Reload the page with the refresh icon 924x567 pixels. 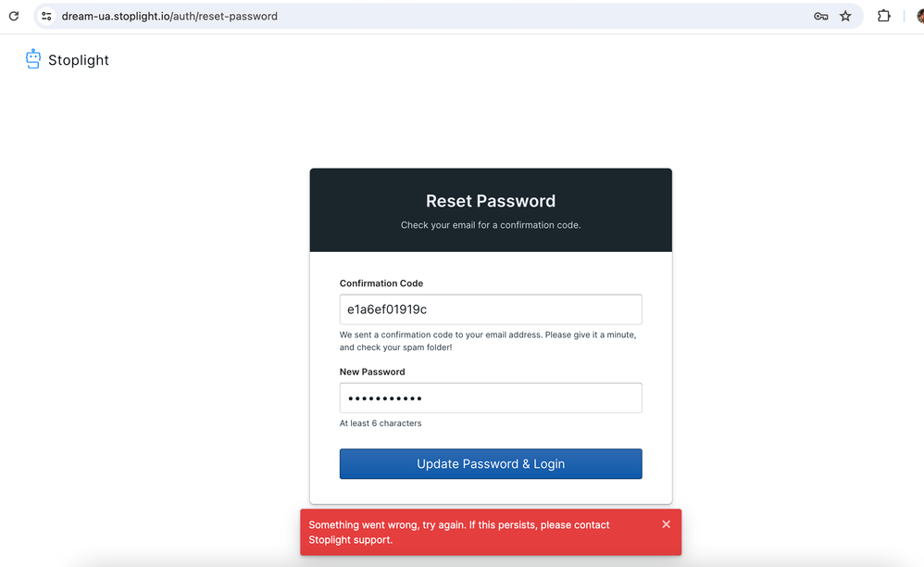click(14, 16)
